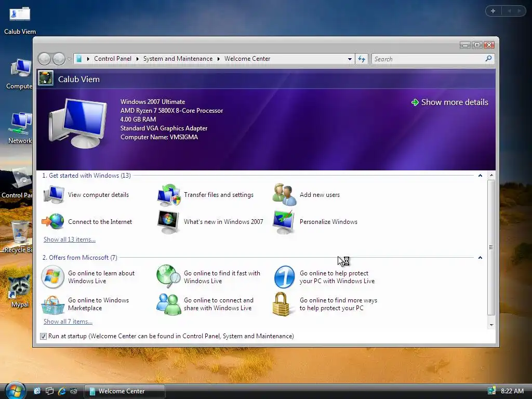This screenshot has width=532, height=399.
Task: Click the green Show more details arrow
Action: pos(415,102)
